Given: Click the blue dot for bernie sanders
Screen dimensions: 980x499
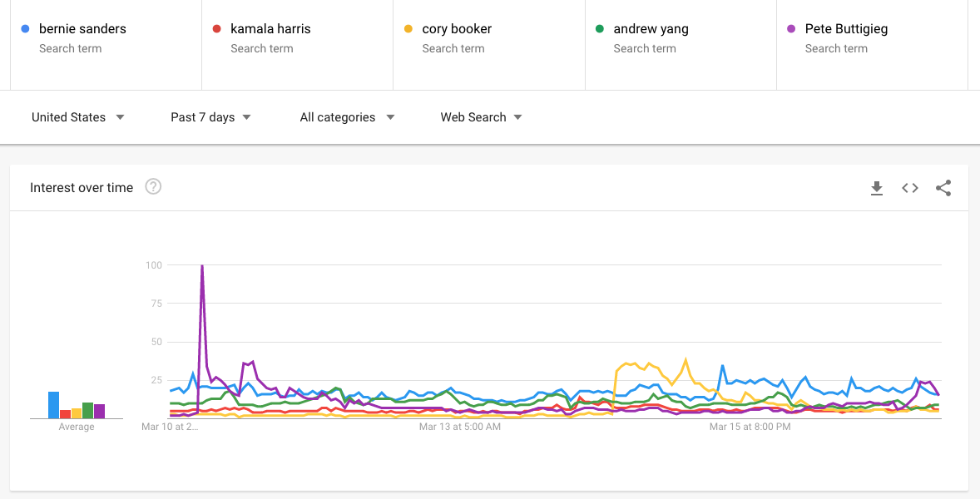Looking at the screenshot, I should [25, 29].
